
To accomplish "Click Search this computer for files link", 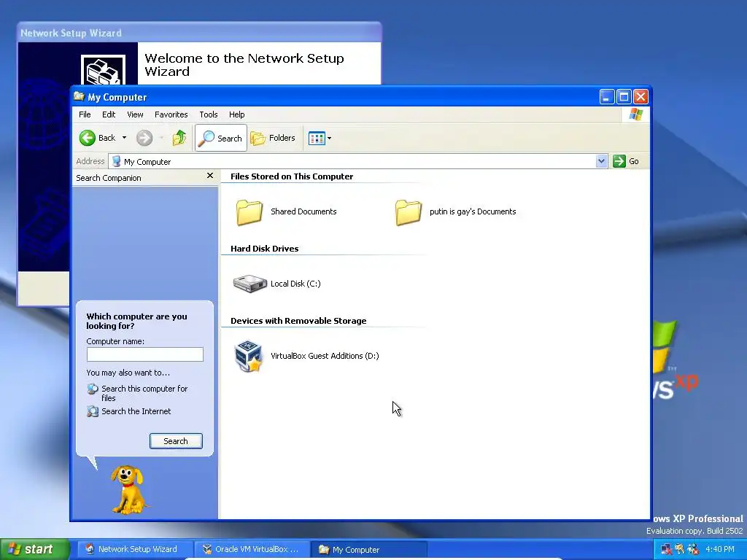I will pos(144,393).
